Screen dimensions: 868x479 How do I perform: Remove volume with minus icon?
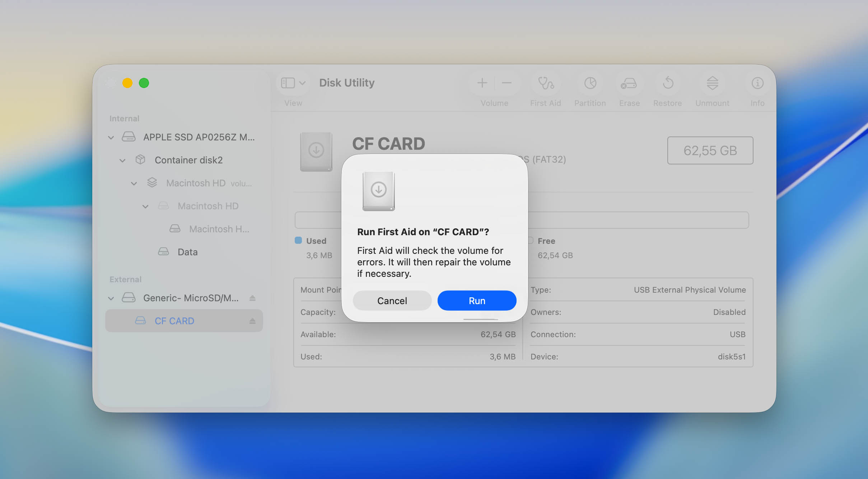click(506, 83)
